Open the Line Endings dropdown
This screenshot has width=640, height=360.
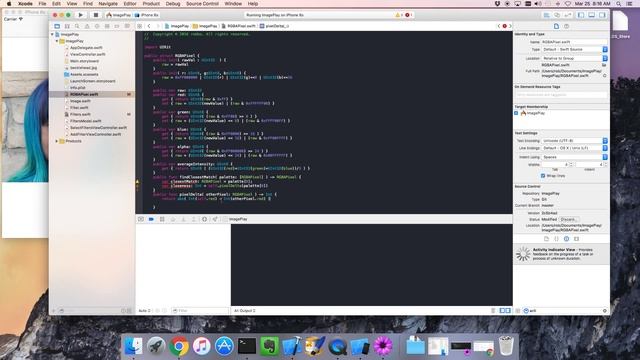[x=575, y=148]
